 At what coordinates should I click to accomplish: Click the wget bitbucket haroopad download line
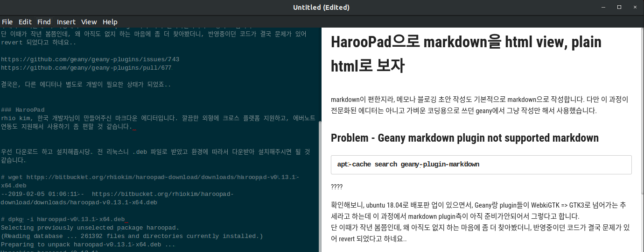[150, 181]
